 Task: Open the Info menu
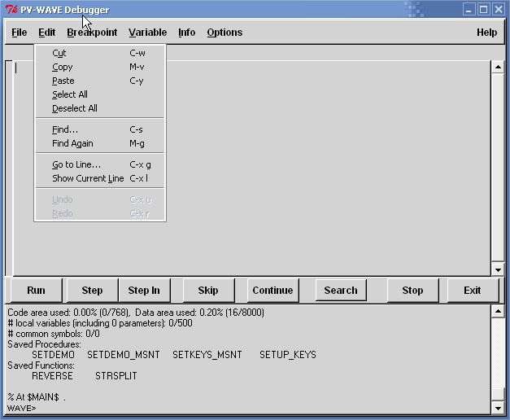(187, 33)
